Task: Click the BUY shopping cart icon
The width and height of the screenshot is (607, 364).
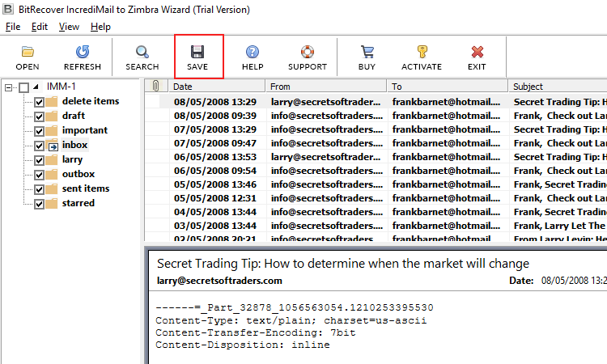Action: tap(367, 52)
